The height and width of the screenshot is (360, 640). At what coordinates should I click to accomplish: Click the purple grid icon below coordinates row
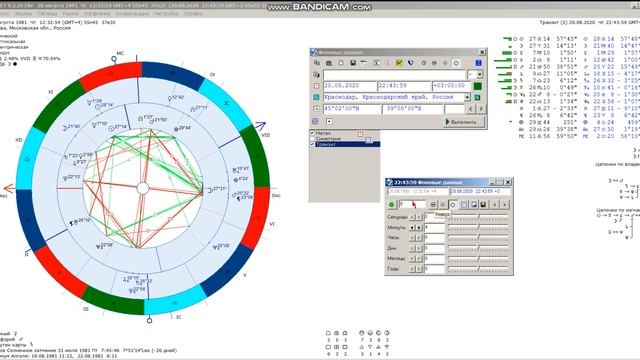(x=315, y=121)
